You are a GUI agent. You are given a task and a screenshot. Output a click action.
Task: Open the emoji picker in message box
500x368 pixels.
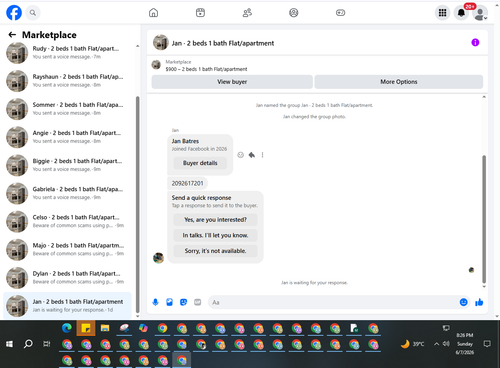point(463,302)
